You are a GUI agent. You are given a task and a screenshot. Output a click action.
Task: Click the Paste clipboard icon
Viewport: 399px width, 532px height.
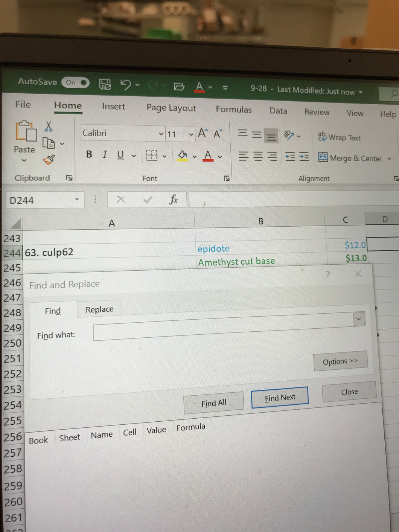coord(26,131)
